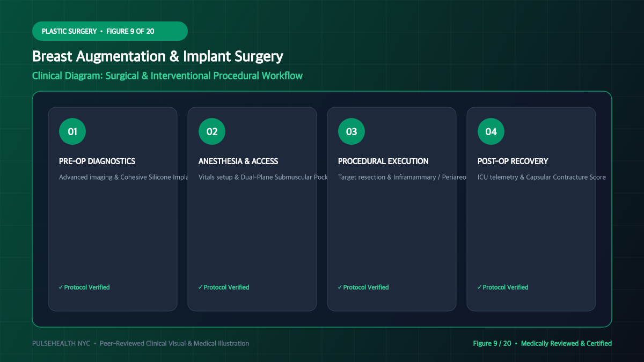Click the ICU telemetry description text
Screen dimensions: 644x362
(x=541, y=177)
